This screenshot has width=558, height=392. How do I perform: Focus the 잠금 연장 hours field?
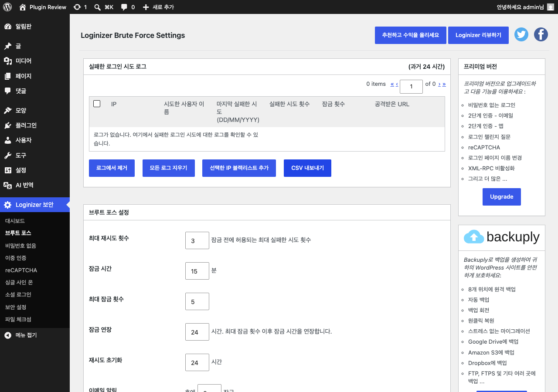197,332
